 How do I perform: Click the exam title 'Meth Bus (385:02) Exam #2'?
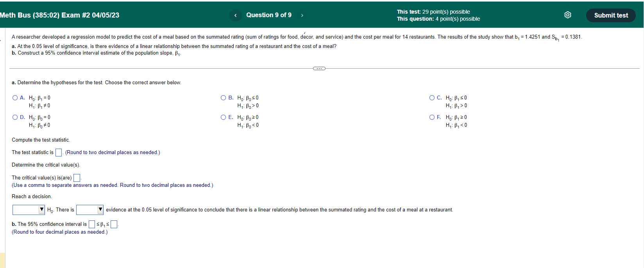pyautogui.click(x=60, y=15)
